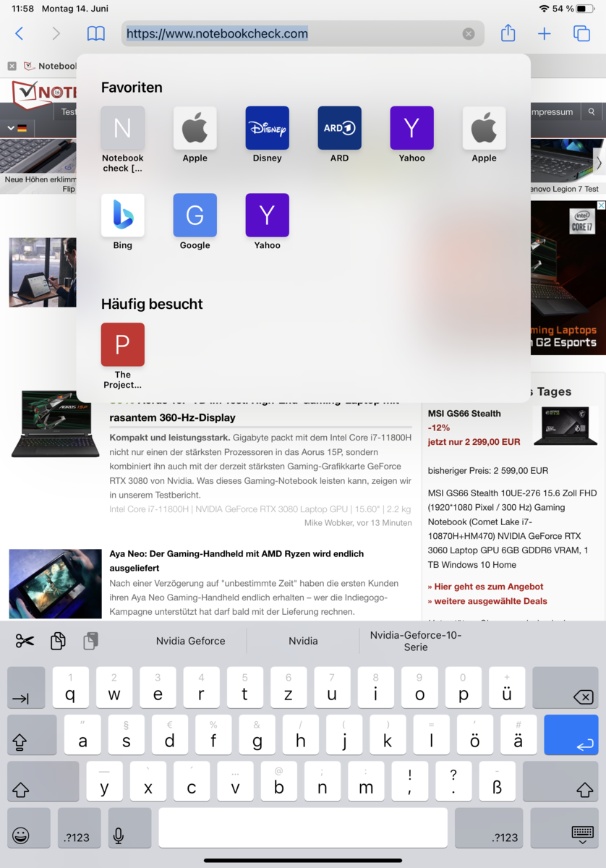The height and width of the screenshot is (868, 606).
Task: Open the Disney favorite
Action: (268, 135)
